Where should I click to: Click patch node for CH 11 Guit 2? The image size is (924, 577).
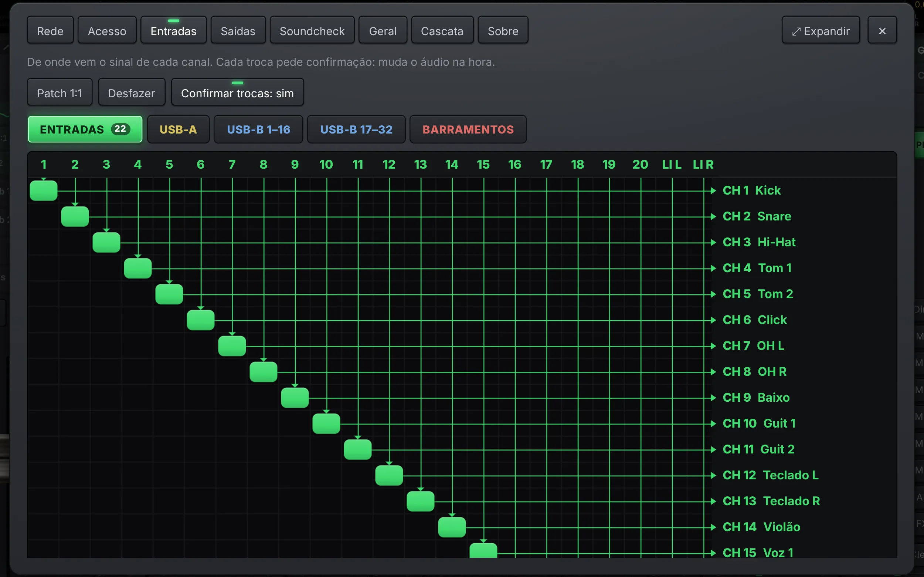[x=357, y=449]
